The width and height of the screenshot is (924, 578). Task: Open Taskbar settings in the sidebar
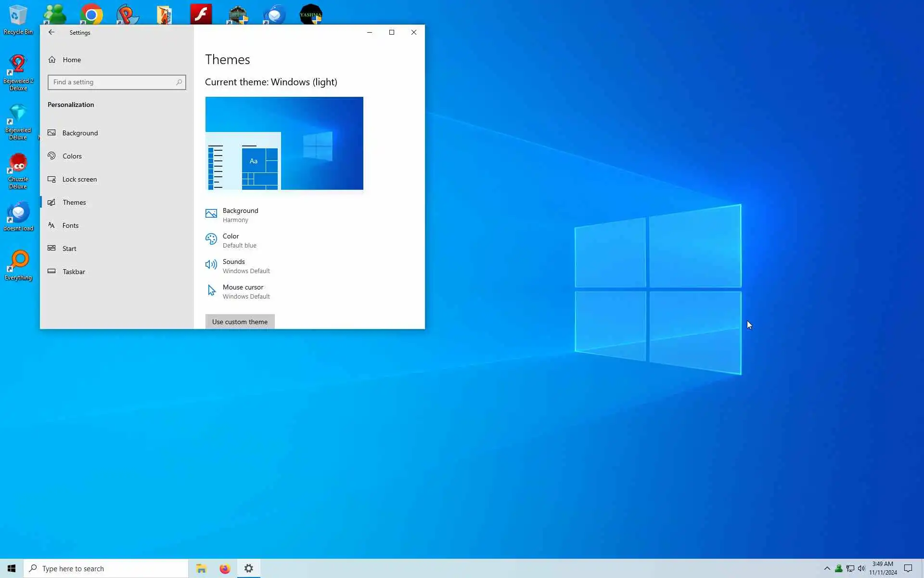pyautogui.click(x=74, y=272)
